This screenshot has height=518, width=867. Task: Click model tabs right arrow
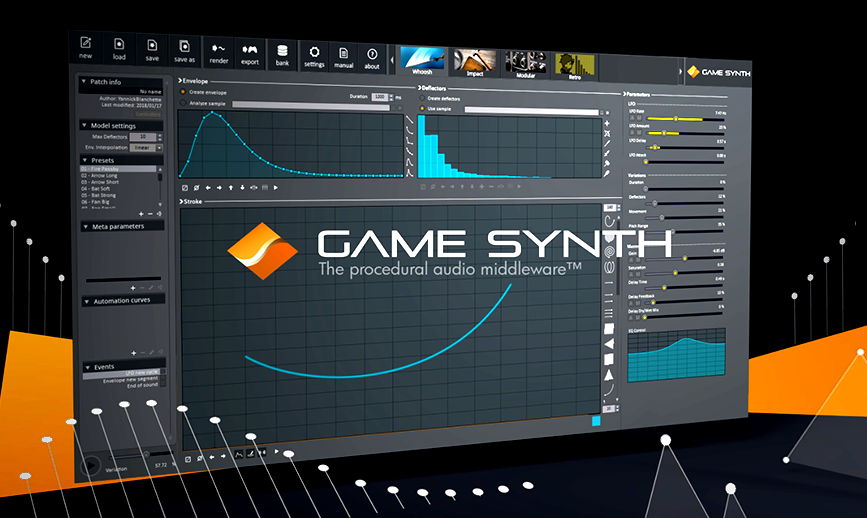(x=681, y=71)
